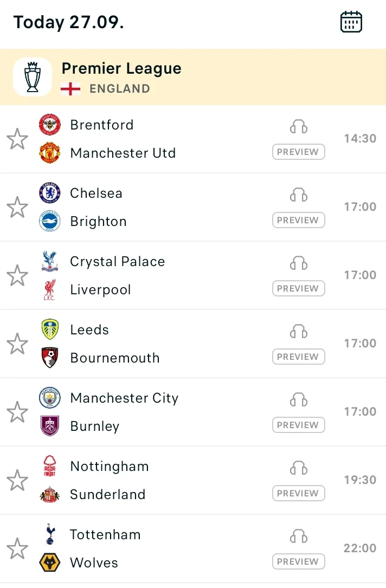Favorite the Brentford vs Manchester Utd match
The width and height of the screenshot is (386, 588).
tap(17, 139)
